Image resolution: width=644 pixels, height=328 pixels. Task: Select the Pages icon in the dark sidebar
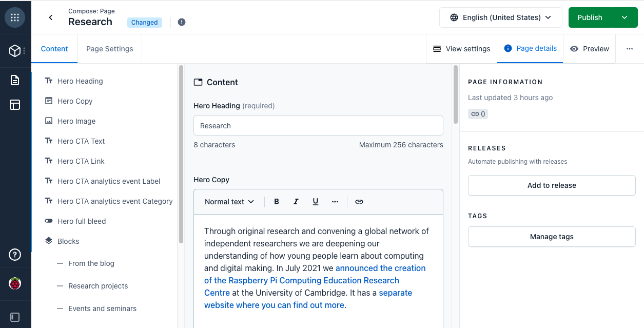click(14, 80)
